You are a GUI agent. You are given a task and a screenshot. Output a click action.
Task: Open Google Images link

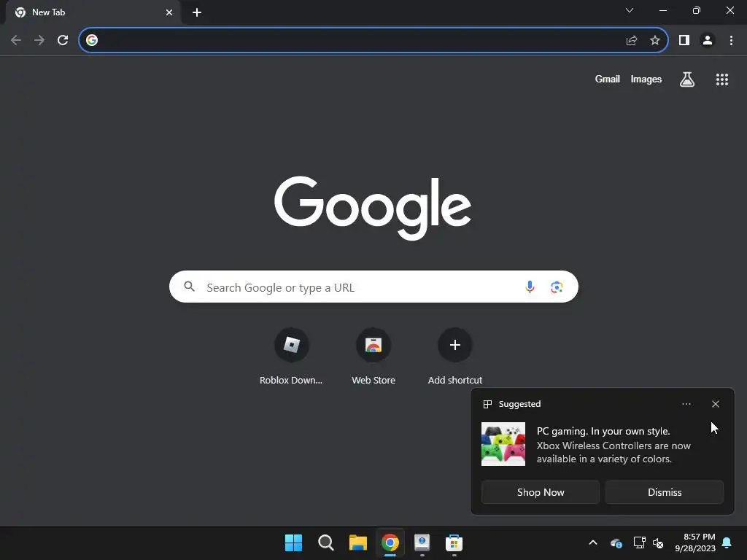646,79
